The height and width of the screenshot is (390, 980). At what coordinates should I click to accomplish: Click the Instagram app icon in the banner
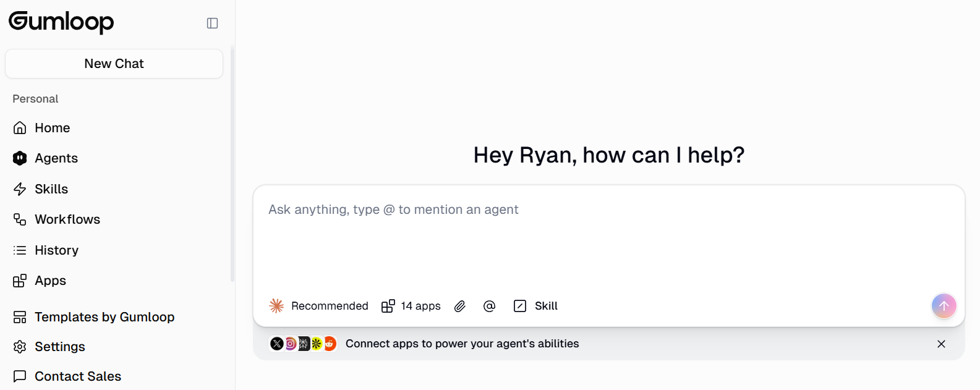coord(290,344)
